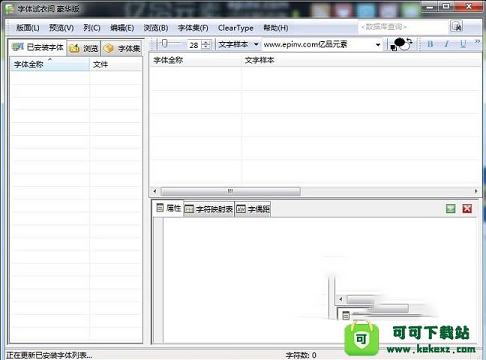Switch to the 字体集 tab
The height and width of the screenshot is (360, 486).
[x=122, y=49]
